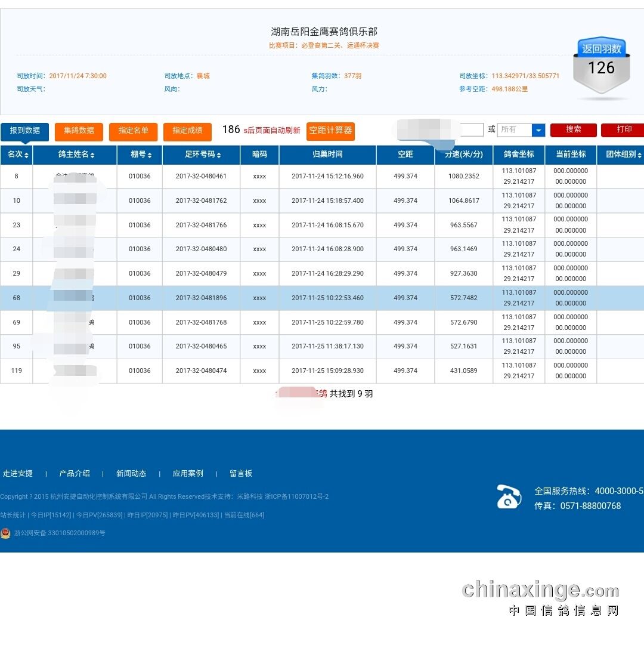Click the police badge icon in footer

click(x=5, y=533)
